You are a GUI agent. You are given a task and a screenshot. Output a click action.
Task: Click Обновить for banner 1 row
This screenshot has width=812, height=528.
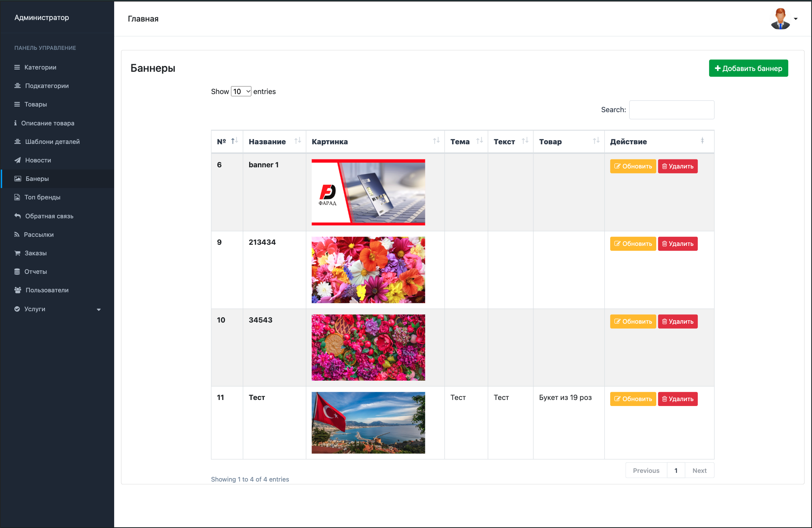[x=633, y=166]
